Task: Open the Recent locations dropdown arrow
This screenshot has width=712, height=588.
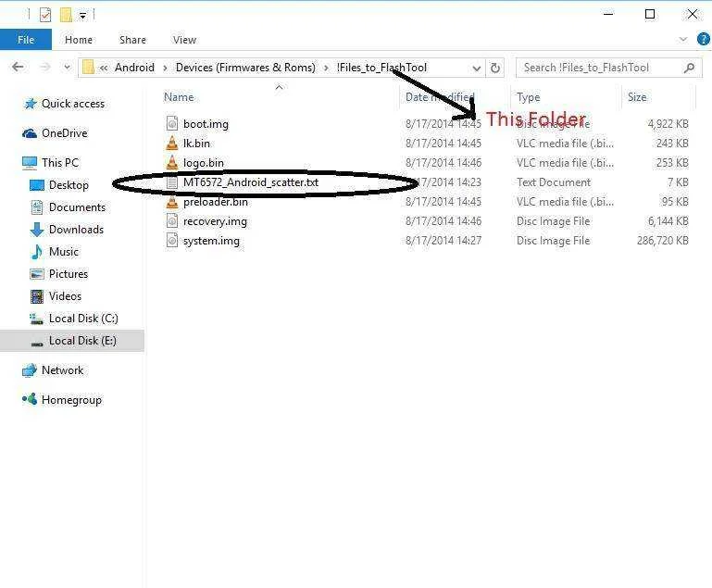Action: (67, 68)
